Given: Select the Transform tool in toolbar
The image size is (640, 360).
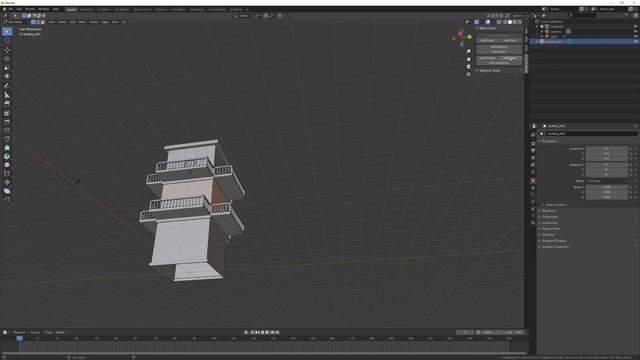Looking at the screenshot, I should coord(7,76).
